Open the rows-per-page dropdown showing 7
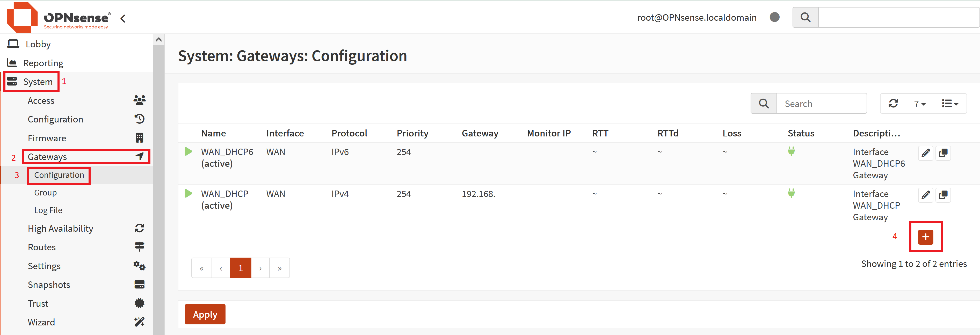Viewport: 980px width, 335px height. pyautogui.click(x=919, y=104)
